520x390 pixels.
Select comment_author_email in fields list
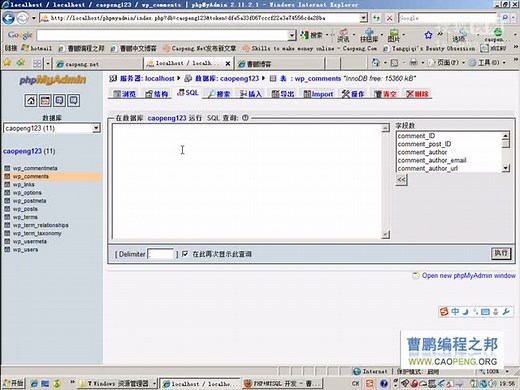click(432, 160)
